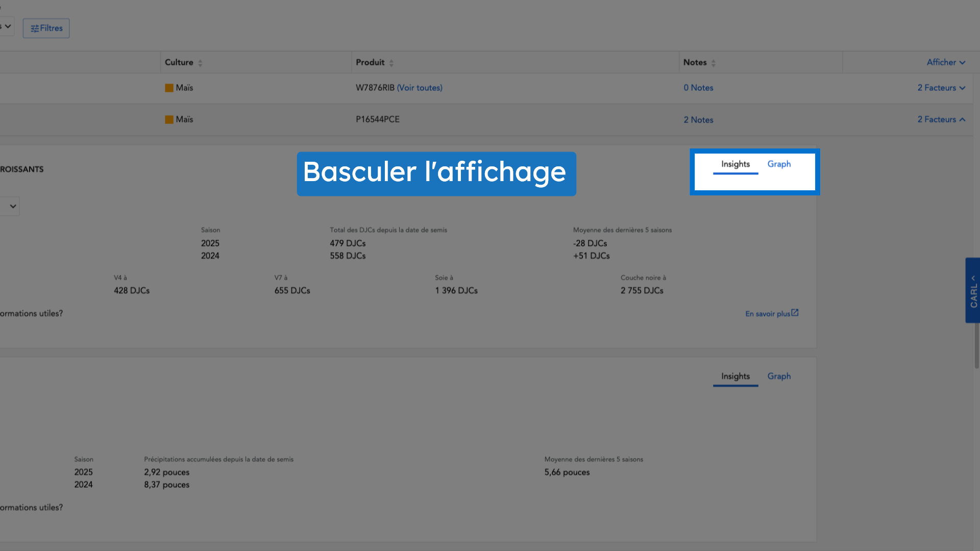980x551 pixels.
Task: Click the +51 DJCs average value
Action: (x=592, y=256)
